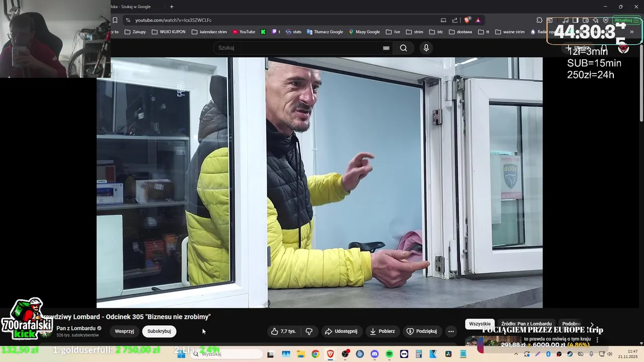Open File Explorer from the taskbar
The width and height of the screenshot is (644, 362).
300,354
